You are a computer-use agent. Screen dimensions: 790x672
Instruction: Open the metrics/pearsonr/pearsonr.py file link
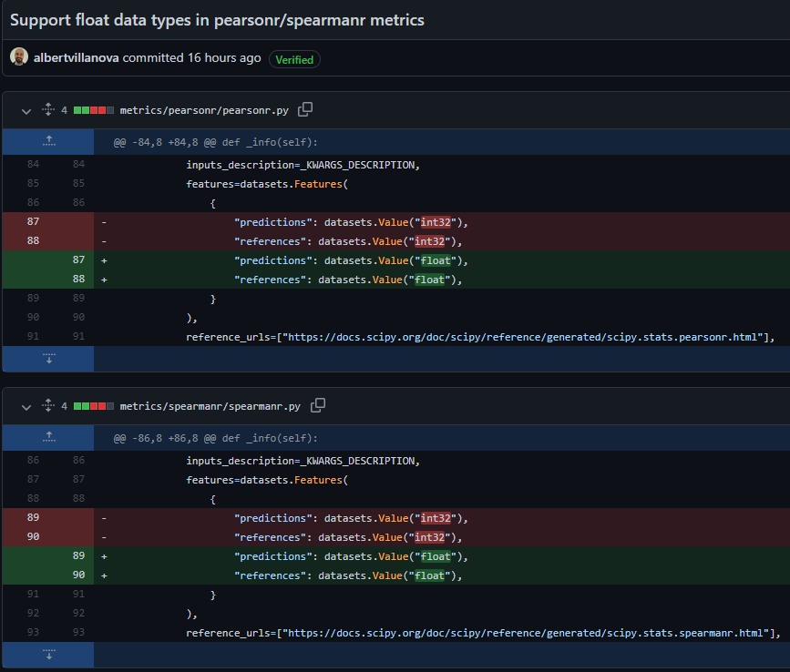(x=204, y=110)
